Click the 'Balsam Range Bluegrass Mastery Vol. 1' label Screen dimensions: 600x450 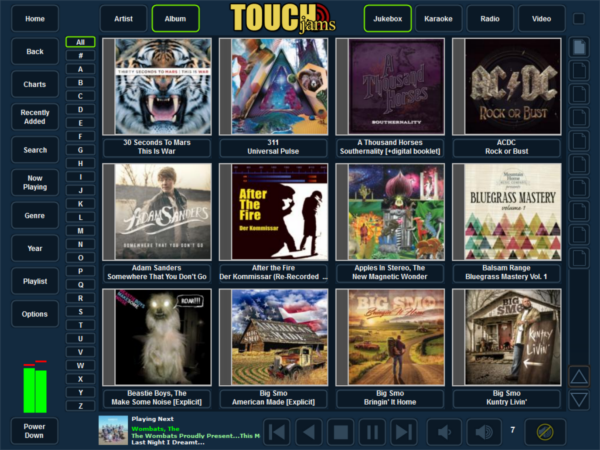click(507, 272)
